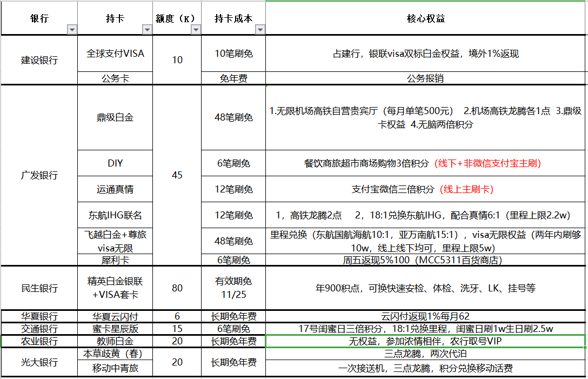This screenshot has height=379, width=588.
Task: Click the 年900积点 benefits cell
Action: point(426,288)
